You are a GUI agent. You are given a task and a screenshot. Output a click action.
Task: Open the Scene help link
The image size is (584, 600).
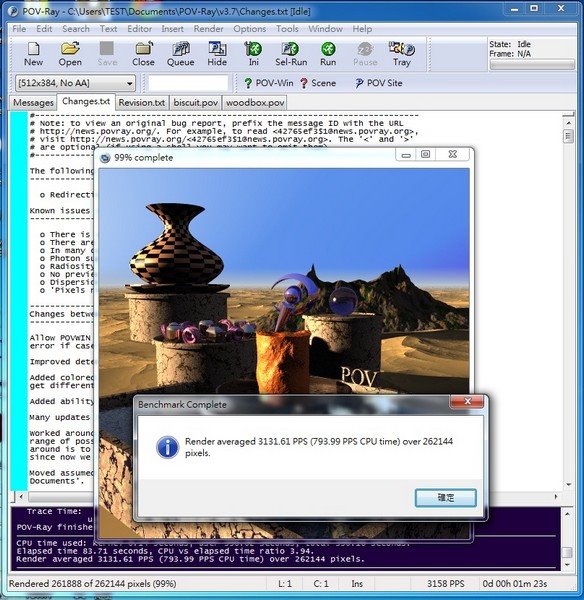coord(318,83)
